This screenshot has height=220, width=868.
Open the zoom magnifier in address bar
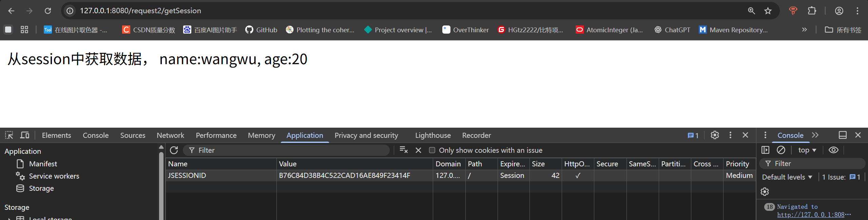751,11
